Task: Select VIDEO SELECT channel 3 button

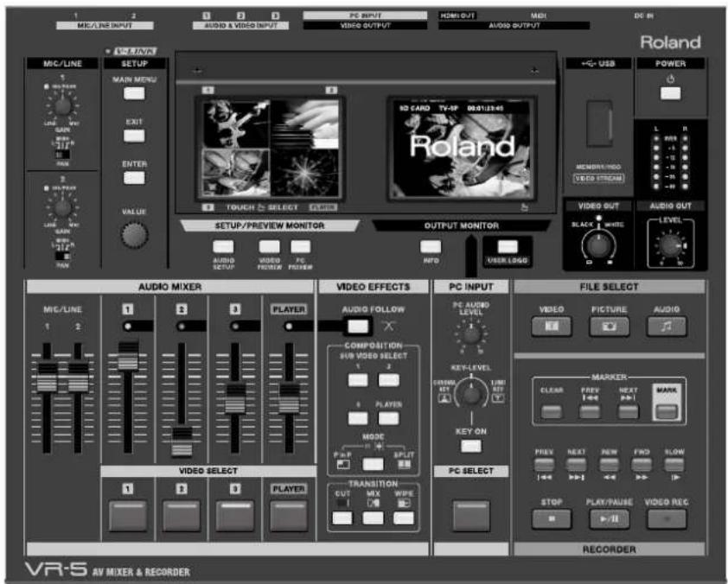Action: coord(235,516)
